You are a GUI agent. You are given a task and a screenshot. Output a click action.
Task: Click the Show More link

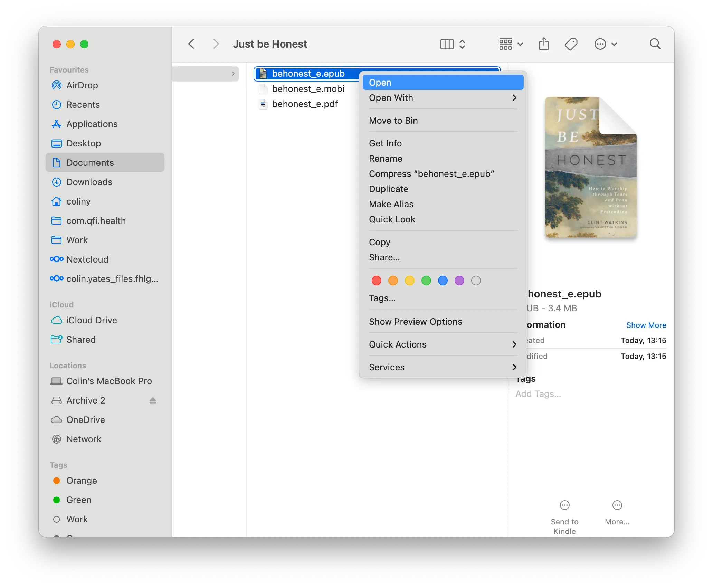[646, 325]
